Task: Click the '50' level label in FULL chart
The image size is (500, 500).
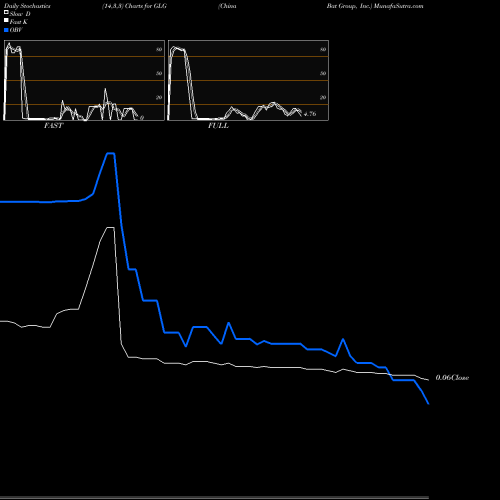Action: [323, 73]
